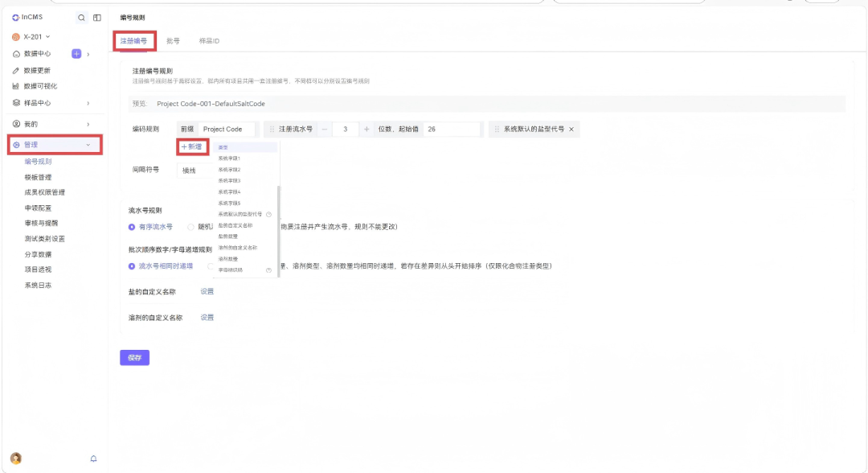This screenshot has height=473, width=868.
Task: Click the purple plus button beside 数据中心
Action: pos(76,54)
